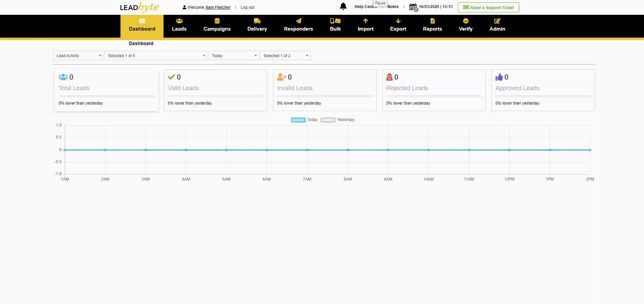Open the Help Centre link

click(x=365, y=7)
